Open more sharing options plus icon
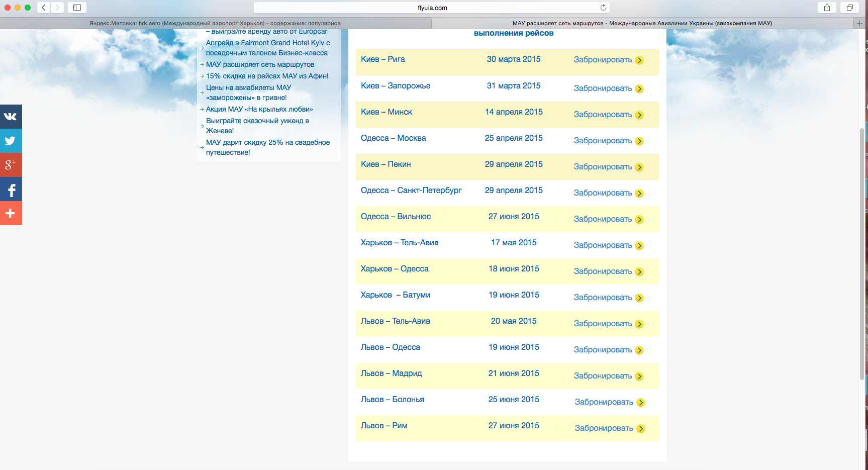 (11, 214)
